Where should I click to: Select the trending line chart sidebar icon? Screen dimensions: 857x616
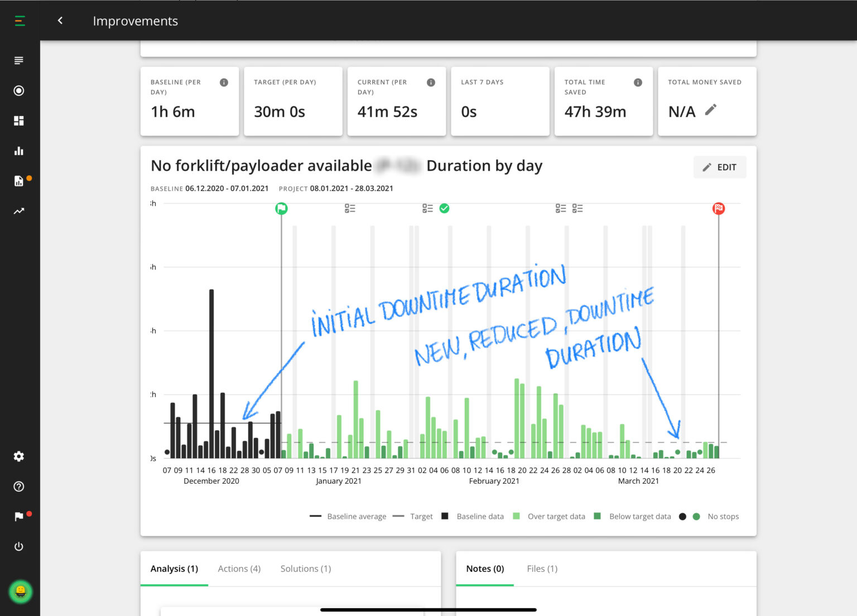(19, 211)
